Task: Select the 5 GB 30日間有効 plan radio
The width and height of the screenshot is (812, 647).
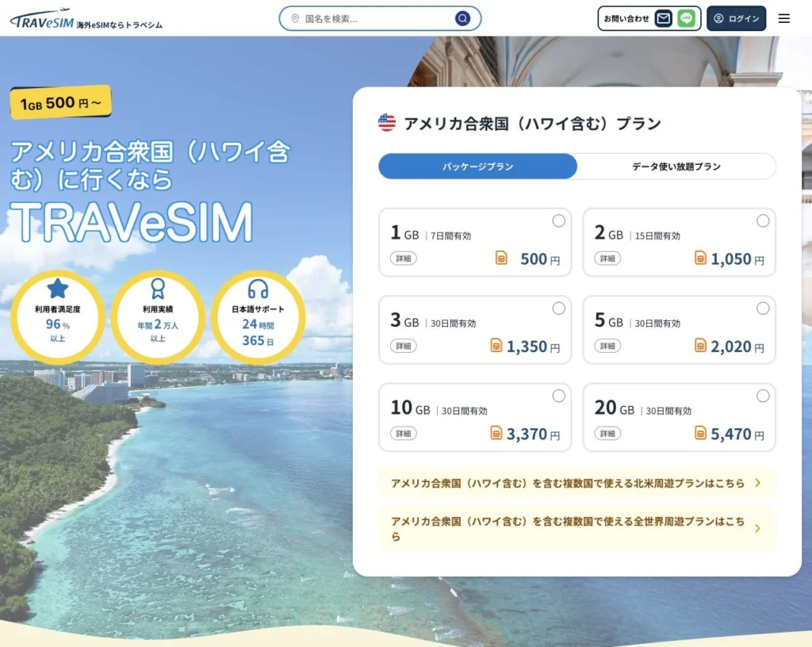Action: click(763, 308)
